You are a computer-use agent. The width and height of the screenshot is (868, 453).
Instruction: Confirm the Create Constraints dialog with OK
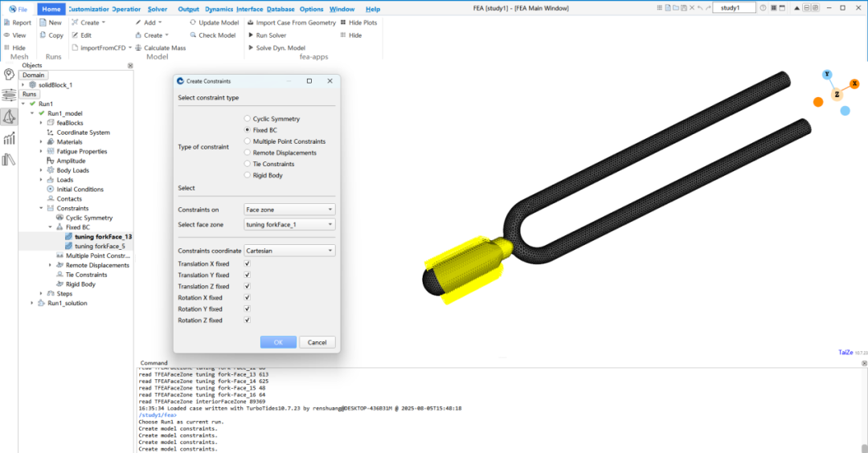point(278,342)
